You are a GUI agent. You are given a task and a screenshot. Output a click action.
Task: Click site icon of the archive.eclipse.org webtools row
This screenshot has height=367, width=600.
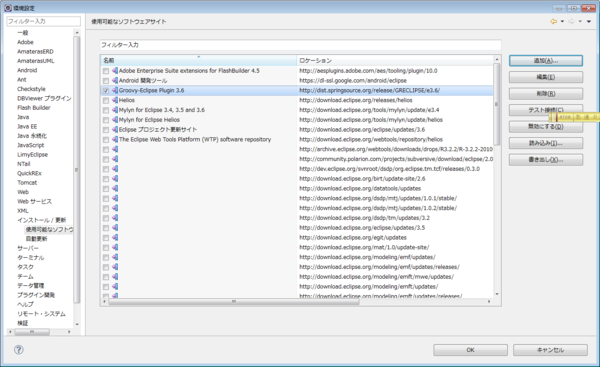coord(115,150)
